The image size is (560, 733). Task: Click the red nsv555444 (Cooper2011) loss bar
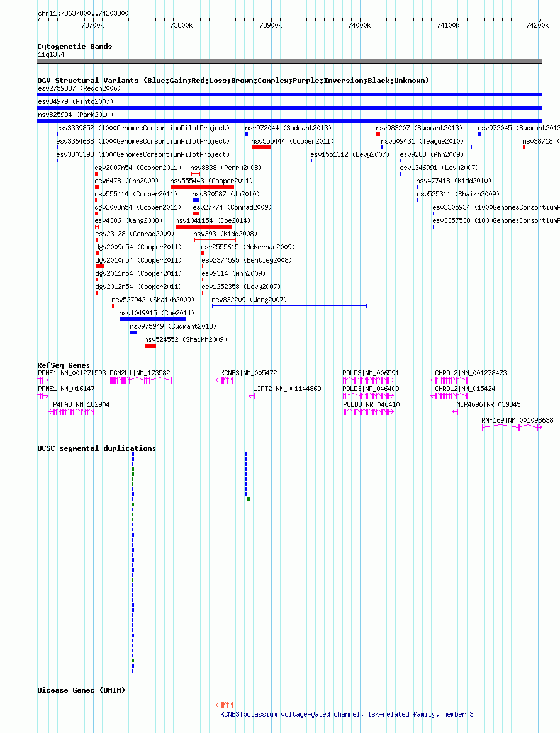(x=261, y=147)
